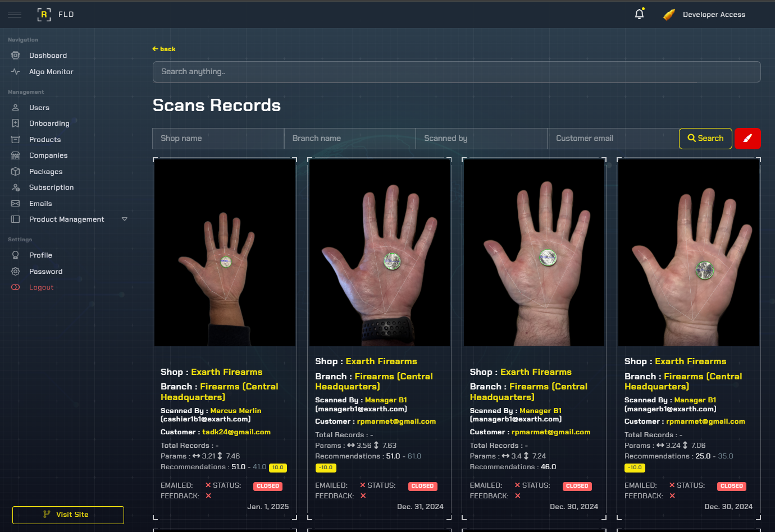This screenshot has width=775, height=532.
Task: Click the Emails envelope icon
Action: (16, 204)
